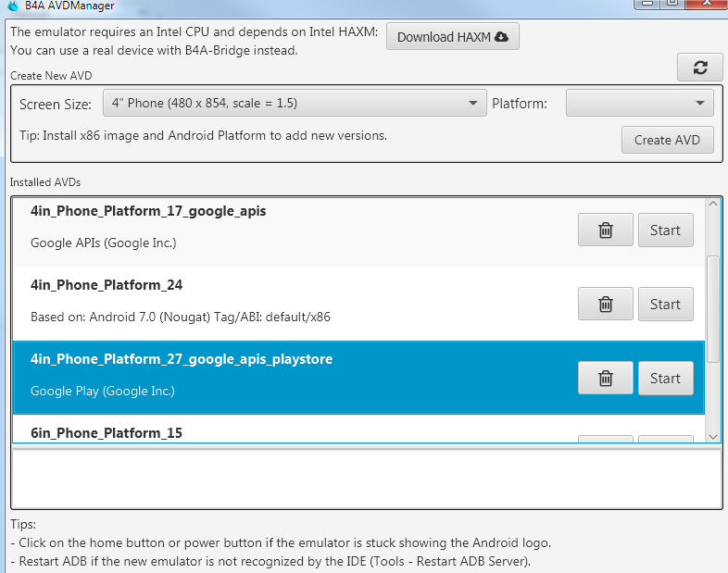Viewport: 728px width, 573px height.
Task: Click the scroll up arrow of AVD list
Action: tap(713, 204)
